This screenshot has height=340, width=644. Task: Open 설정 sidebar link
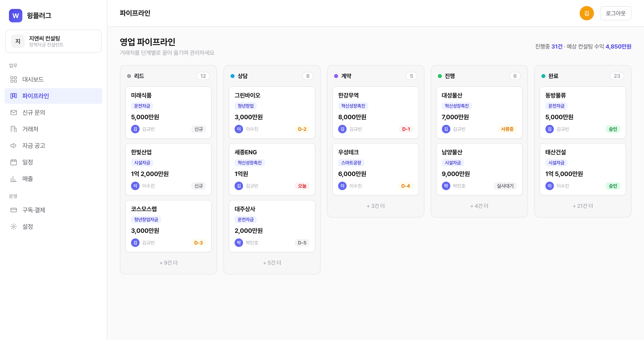tap(53, 227)
